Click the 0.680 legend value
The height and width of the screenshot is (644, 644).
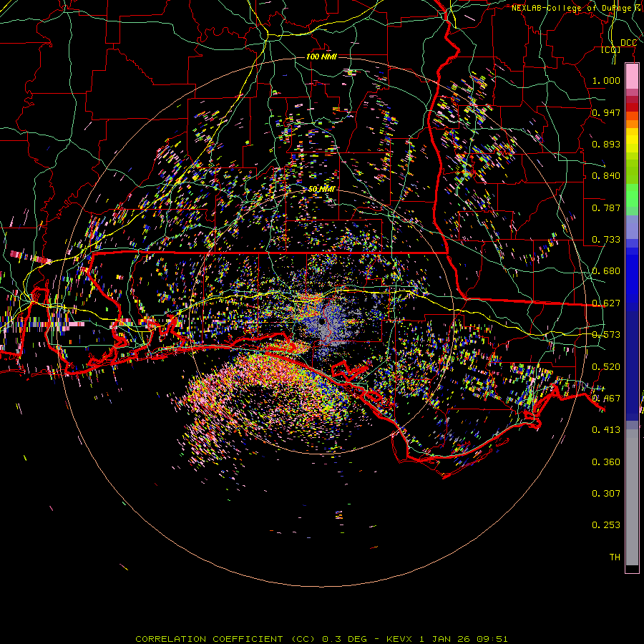pyautogui.click(x=606, y=271)
